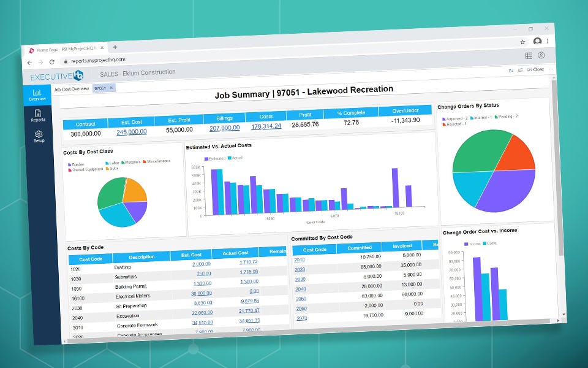The width and height of the screenshot is (588, 368).
Task: Select the Home Page browser tab
Action: (66, 49)
